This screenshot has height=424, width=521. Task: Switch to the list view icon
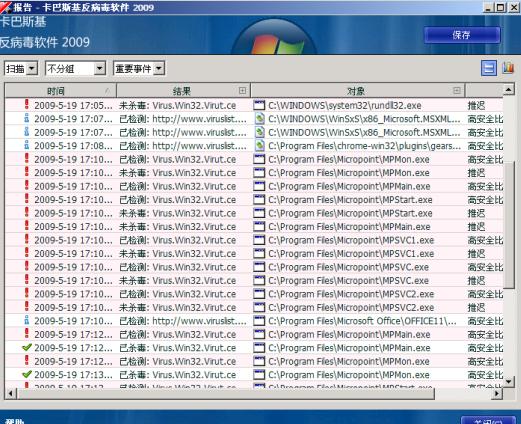tap(489, 68)
